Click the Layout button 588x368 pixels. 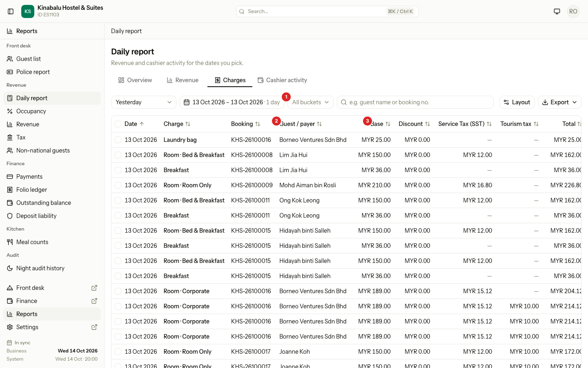coord(517,102)
